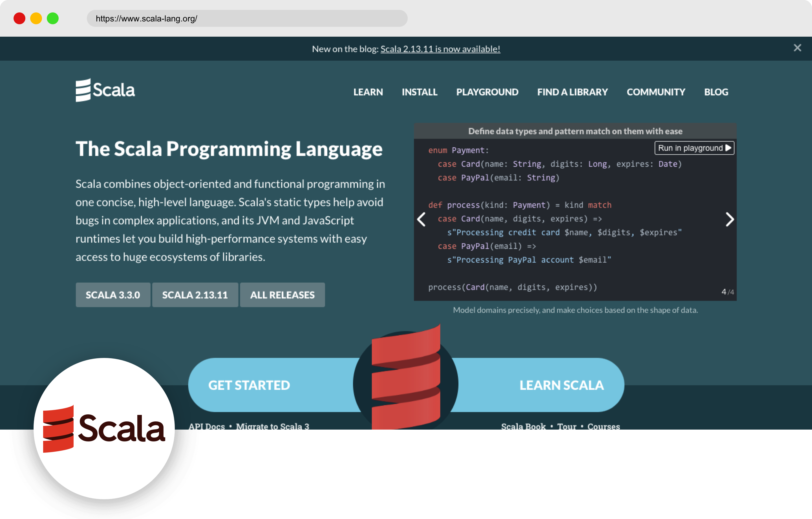Click the ALL RELEASES button

pyautogui.click(x=282, y=295)
